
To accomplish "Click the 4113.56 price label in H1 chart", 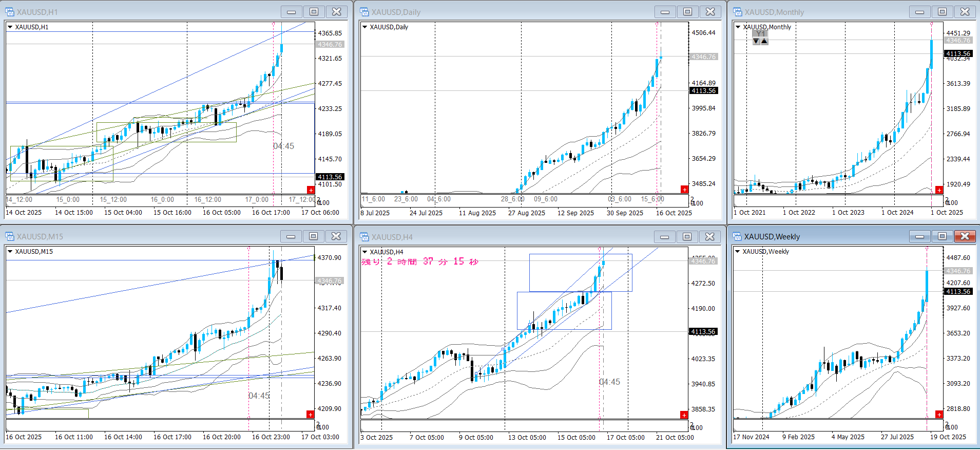I will (330, 177).
